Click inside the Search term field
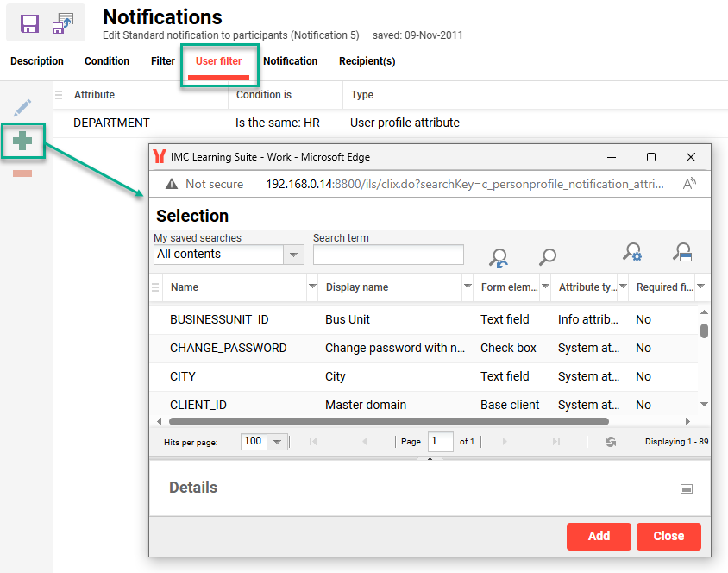The height and width of the screenshot is (573, 728). [x=388, y=255]
